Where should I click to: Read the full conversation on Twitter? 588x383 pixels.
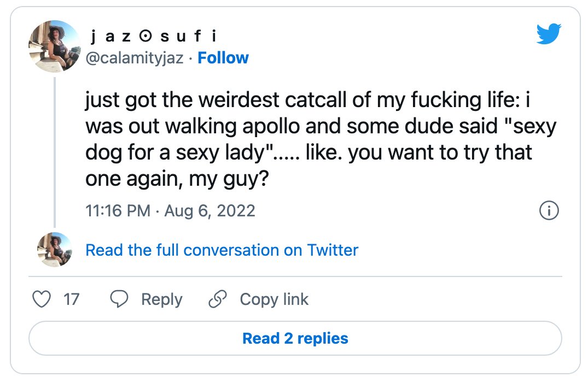click(x=222, y=250)
